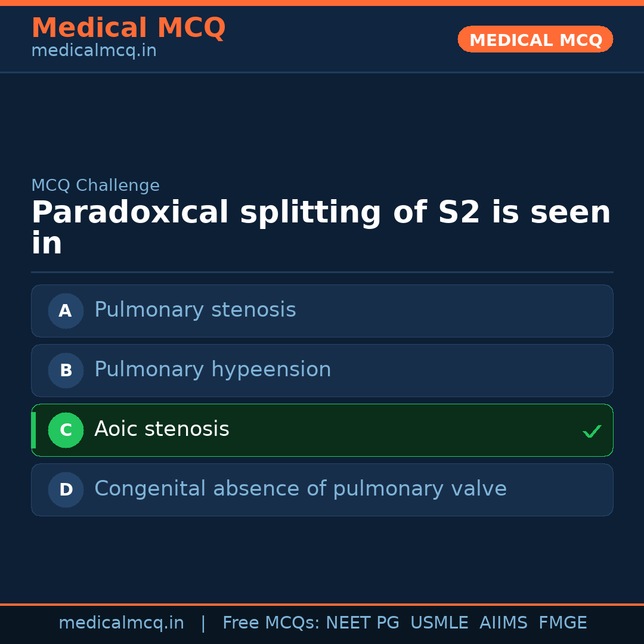This screenshot has width=644, height=644.
Task: Select option D circle badge
Action: click(66, 490)
